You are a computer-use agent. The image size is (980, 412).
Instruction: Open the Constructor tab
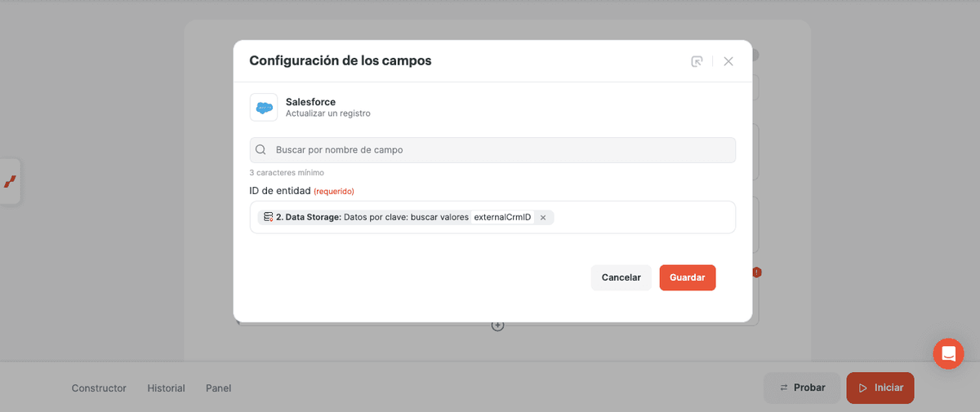(99, 388)
